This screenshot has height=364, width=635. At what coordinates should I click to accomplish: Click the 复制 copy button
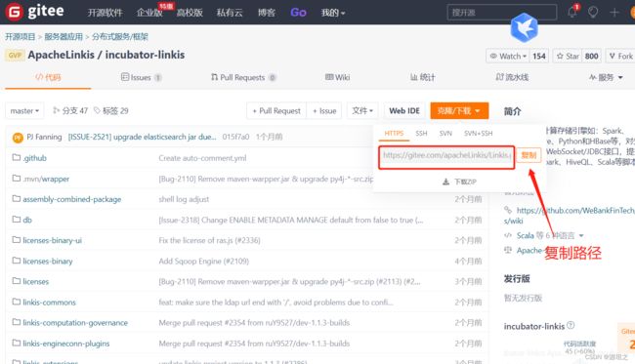click(x=529, y=155)
